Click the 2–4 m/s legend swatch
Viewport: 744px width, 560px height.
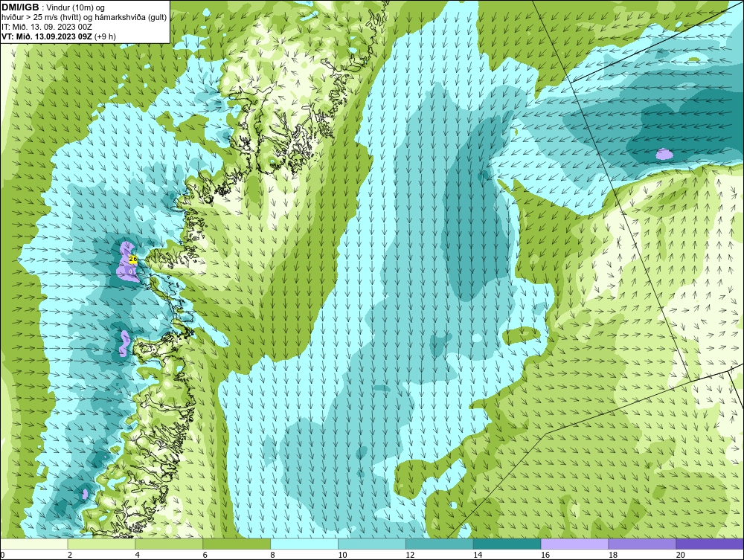click(x=101, y=544)
